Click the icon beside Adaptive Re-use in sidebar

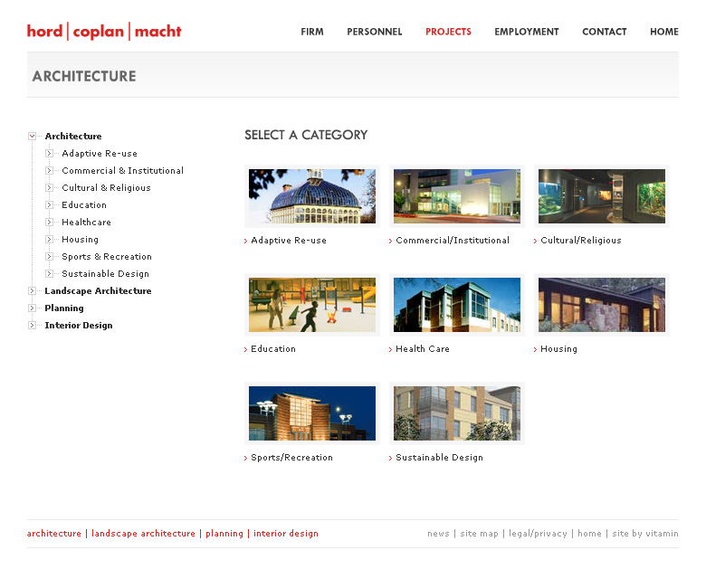tap(50, 154)
